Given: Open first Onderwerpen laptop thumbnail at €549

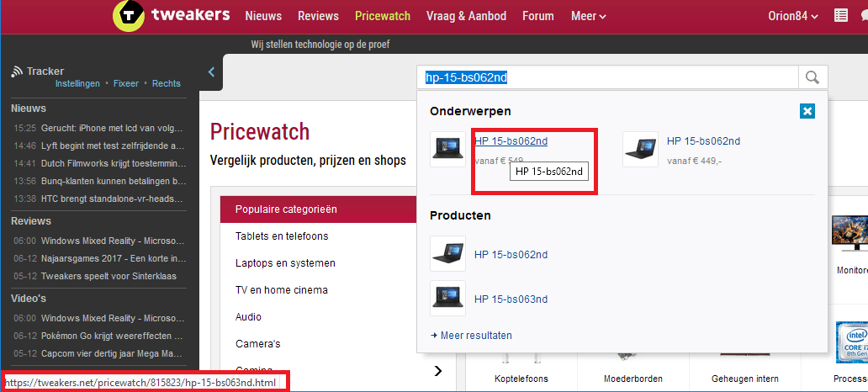Looking at the screenshot, I should click(447, 149).
